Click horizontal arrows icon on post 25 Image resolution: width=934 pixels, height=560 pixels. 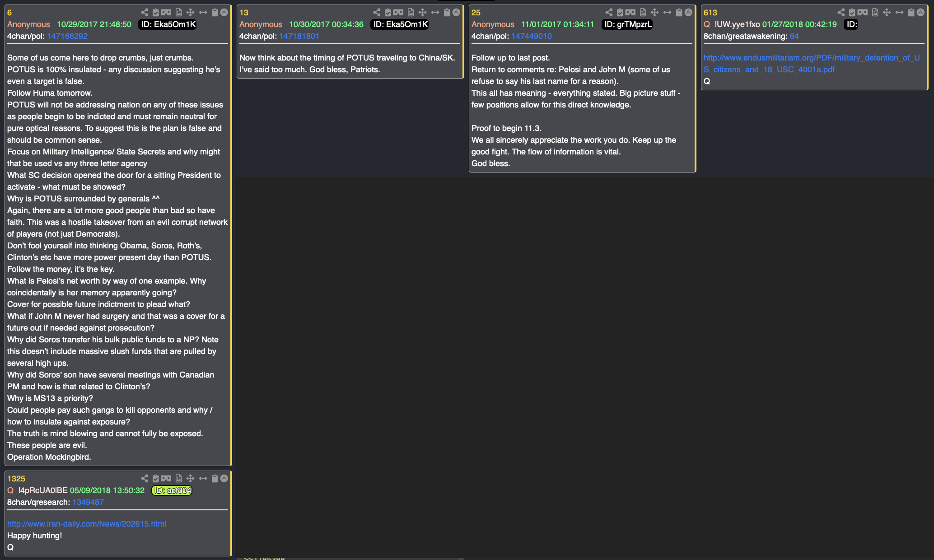pos(668,13)
